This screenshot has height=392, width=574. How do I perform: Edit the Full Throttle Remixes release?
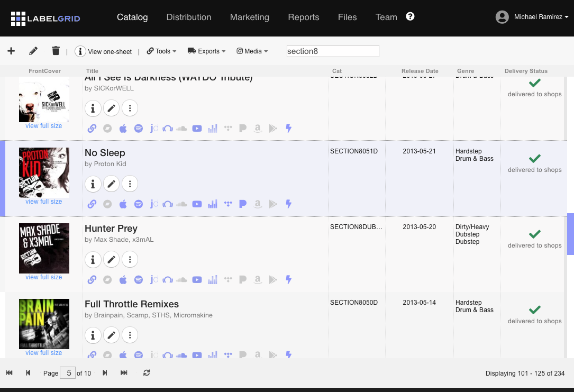coord(111,335)
